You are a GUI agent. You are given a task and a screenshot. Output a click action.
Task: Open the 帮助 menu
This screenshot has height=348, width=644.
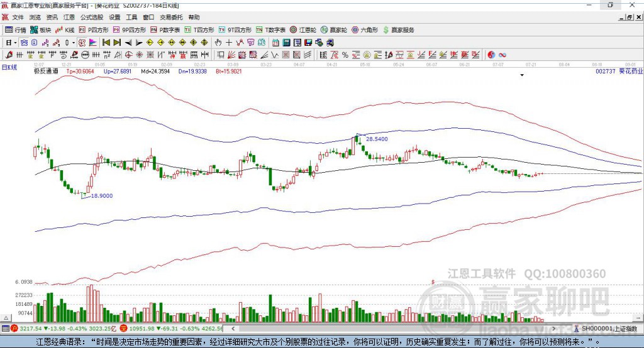coord(194,17)
